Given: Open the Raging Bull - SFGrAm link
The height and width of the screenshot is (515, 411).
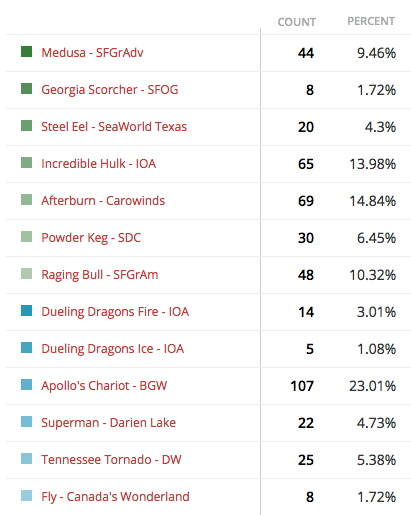Looking at the screenshot, I should pos(100,275).
